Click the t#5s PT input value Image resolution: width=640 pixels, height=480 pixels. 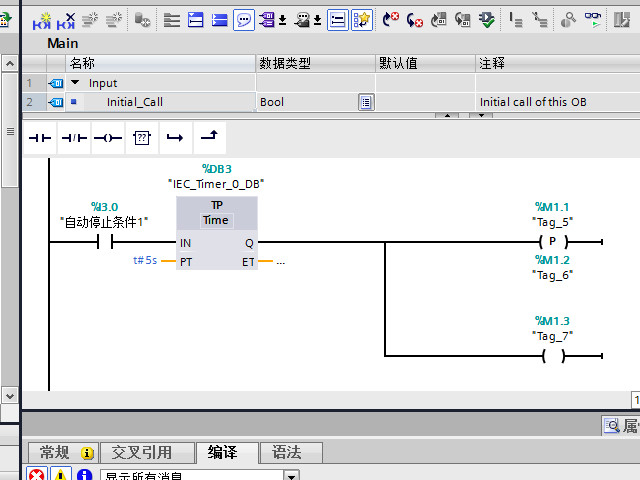pyautogui.click(x=145, y=260)
